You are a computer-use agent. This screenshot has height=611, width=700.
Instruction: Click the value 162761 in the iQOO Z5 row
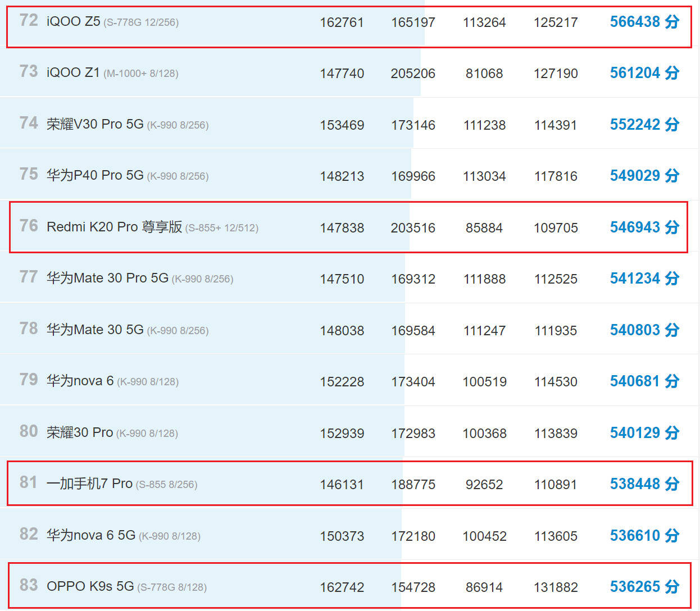[x=342, y=22]
